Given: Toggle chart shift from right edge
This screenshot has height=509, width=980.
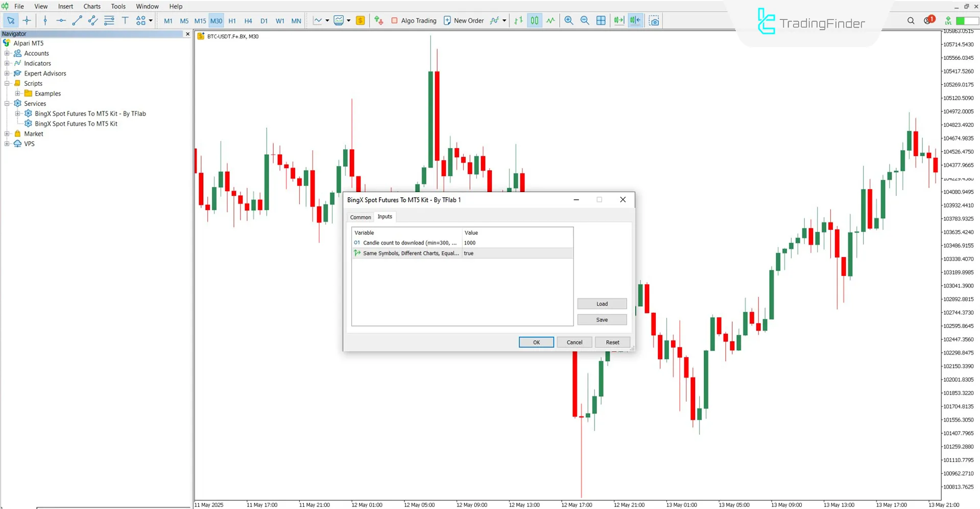Looking at the screenshot, I should tap(635, 20).
